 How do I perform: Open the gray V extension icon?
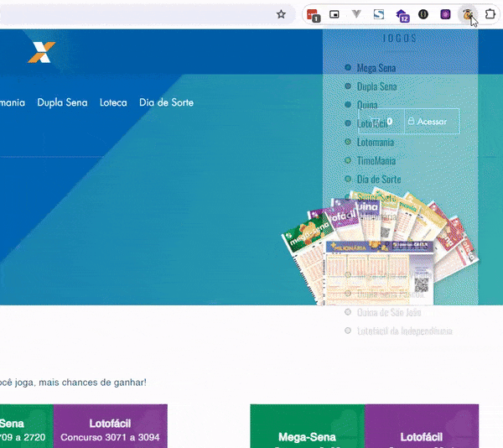pos(356,14)
